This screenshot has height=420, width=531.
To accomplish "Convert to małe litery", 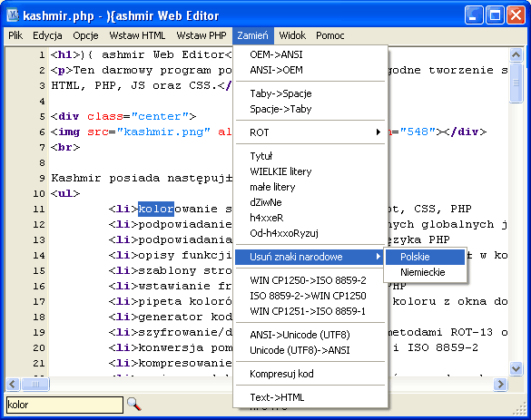I will (310, 187).
